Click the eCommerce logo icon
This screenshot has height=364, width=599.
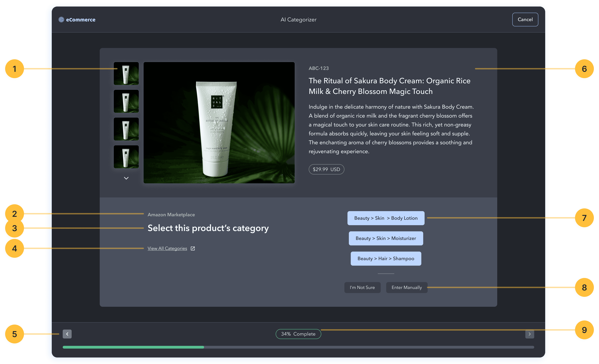(x=61, y=20)
